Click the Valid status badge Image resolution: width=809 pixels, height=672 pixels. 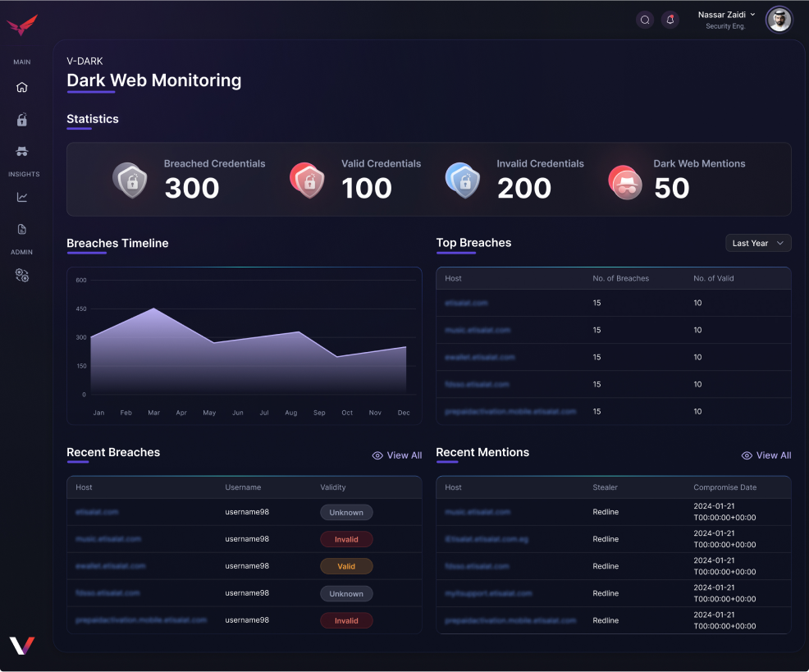[x=346, y=566]
